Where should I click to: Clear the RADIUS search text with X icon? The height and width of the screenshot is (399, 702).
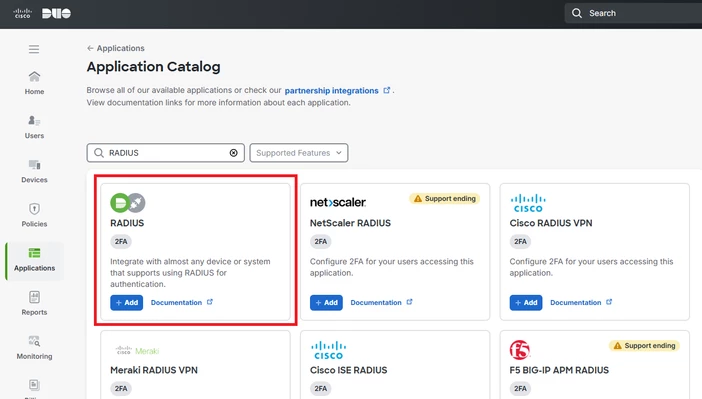click(234, 153)
